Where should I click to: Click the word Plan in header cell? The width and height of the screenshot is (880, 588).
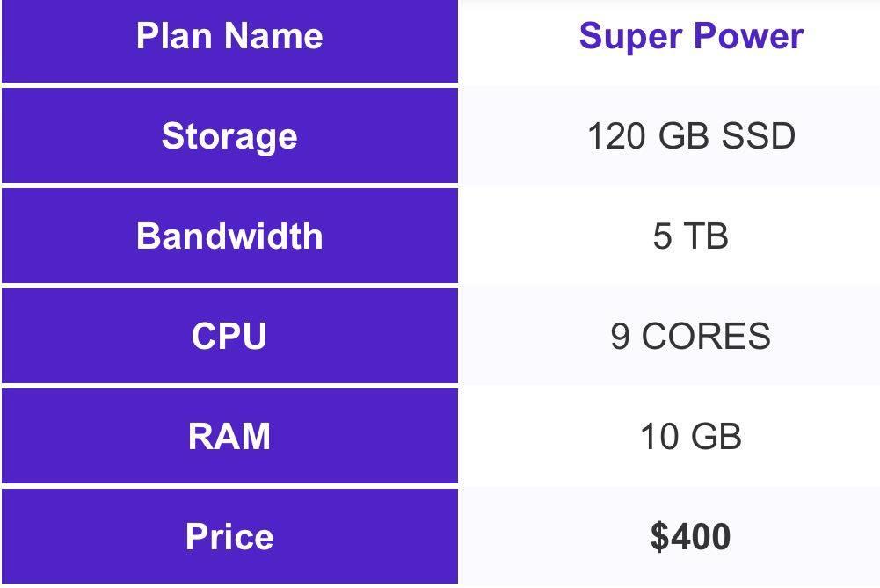point(175,36)
